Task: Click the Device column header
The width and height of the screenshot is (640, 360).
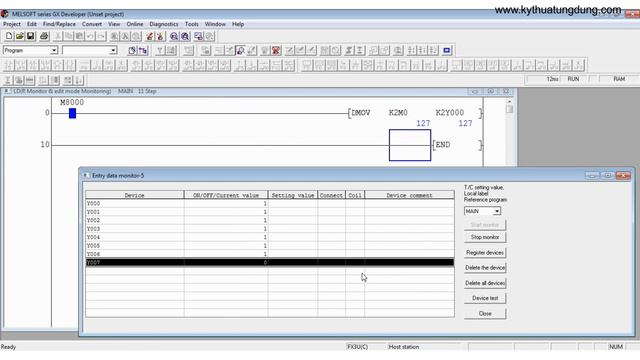Action: coord(135,195)
